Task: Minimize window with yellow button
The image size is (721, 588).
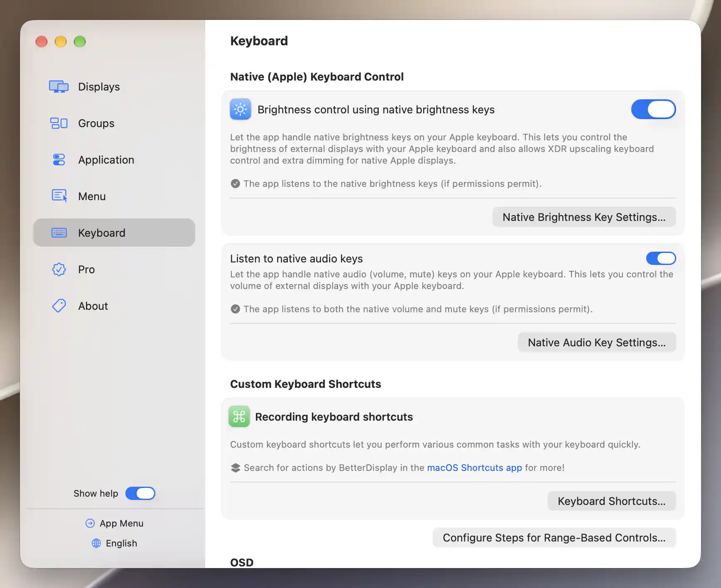Action: click(61, 42)
